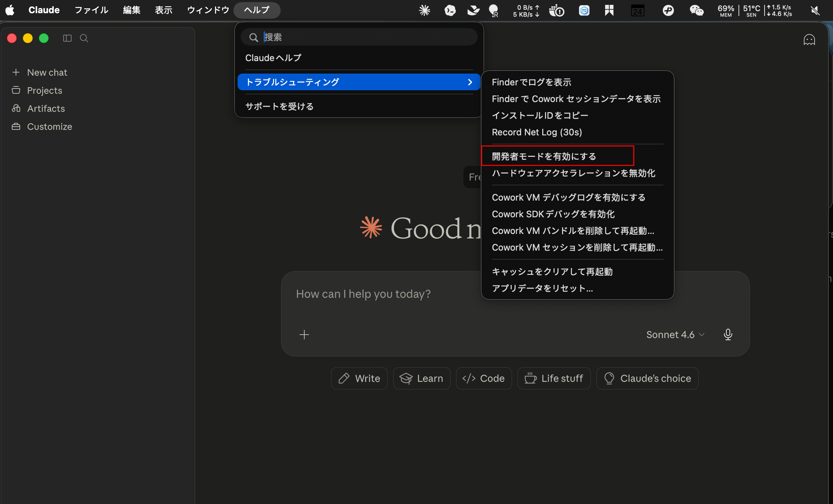The image size is (833, 504).
Task: Click the Life stuff suggestion chip
Action: pyautogui.click(x=554, y=378)
